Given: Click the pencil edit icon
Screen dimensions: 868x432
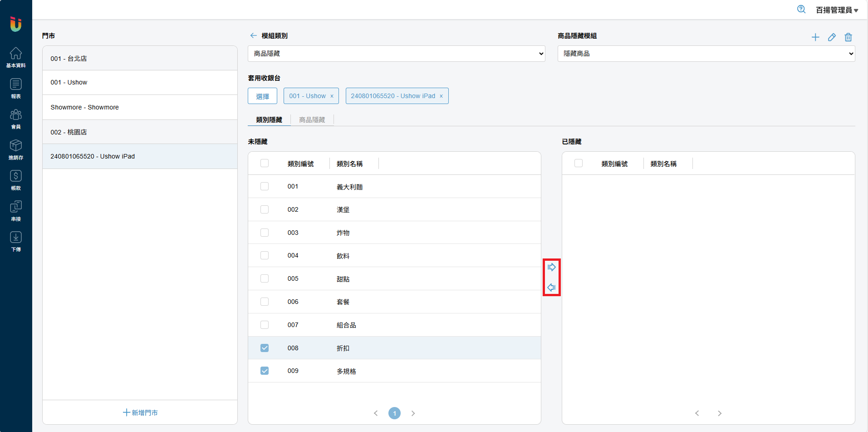Looking at the screenshot, I should point(832,37).
